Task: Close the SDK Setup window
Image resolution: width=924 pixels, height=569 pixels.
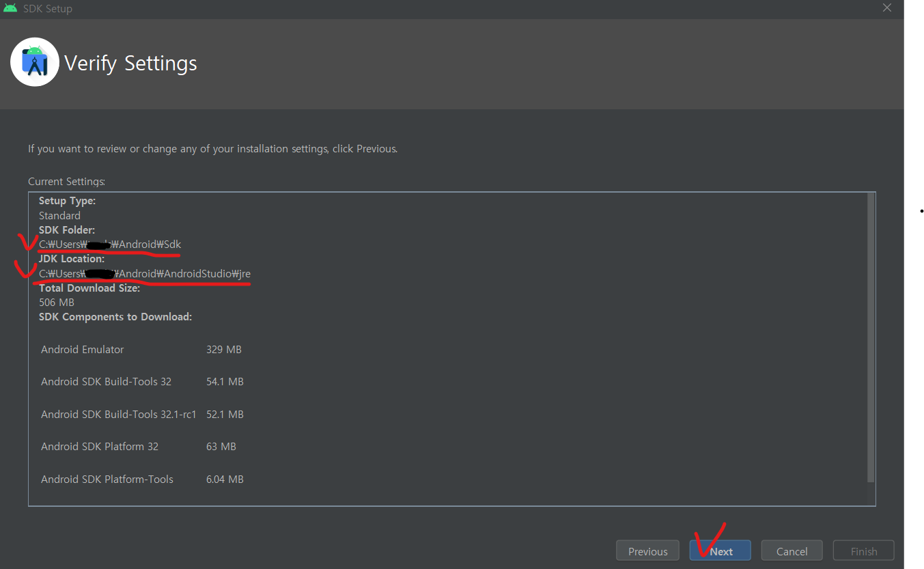Action: click(886, 8)
